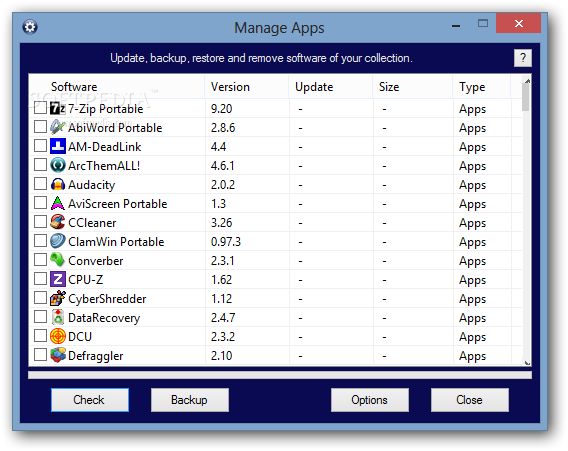Image resolution: width=568 pixels, height=451 pixels.
Task: Sort by the Version column header
Action: click(x=247, y=87)
